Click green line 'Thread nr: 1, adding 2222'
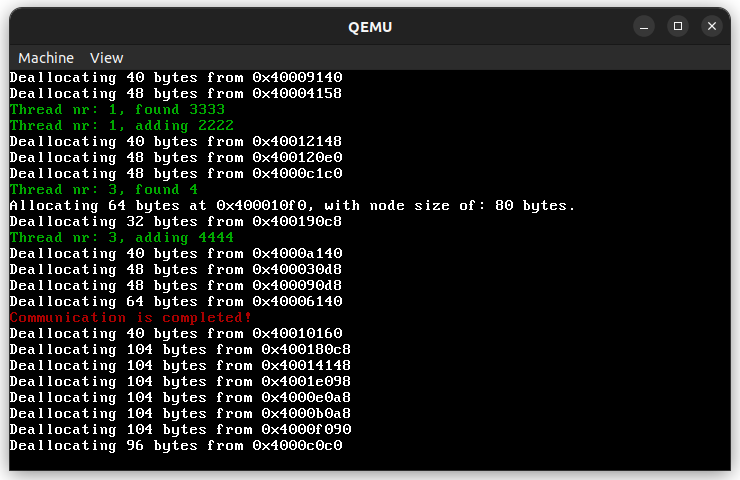Image resolution: width=740 pixels, height=480 pixels. coord(122,126)
